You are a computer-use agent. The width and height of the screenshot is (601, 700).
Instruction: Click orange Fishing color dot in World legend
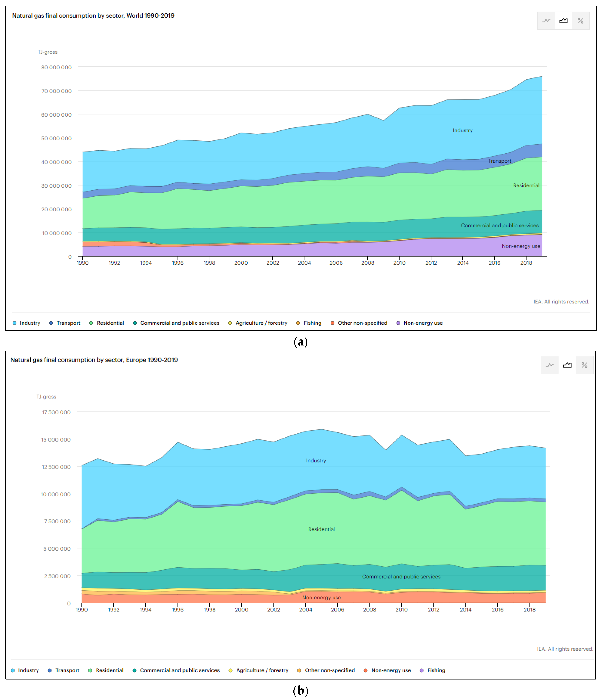click(x=298, y=323)
